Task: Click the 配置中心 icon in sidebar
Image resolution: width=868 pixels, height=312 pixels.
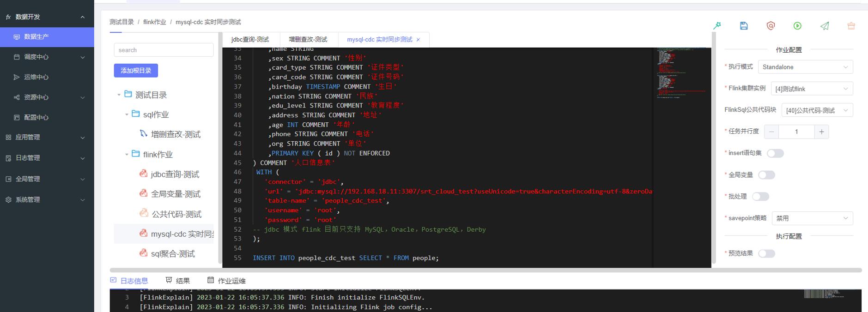Action: click(x=17, y=118)
